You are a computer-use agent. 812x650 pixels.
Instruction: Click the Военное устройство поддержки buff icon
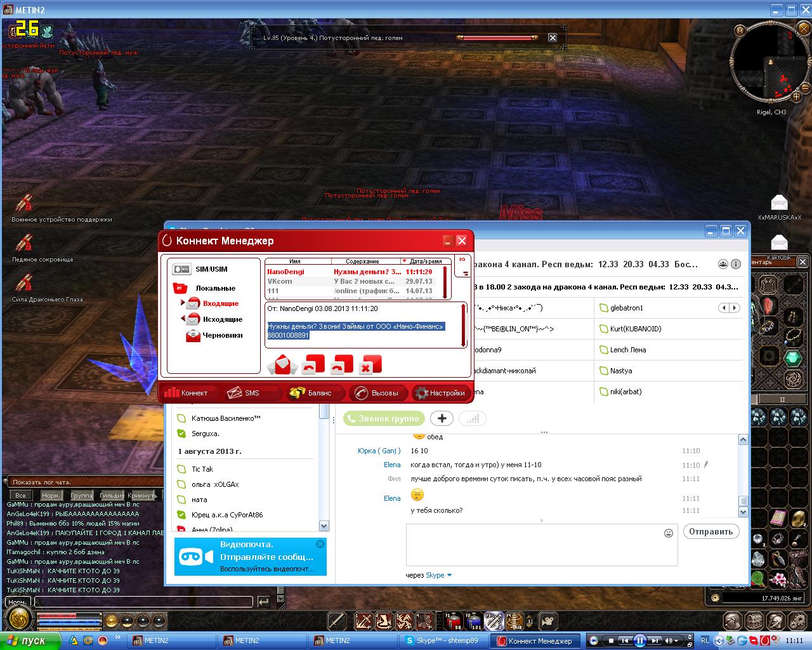(24, 203)
